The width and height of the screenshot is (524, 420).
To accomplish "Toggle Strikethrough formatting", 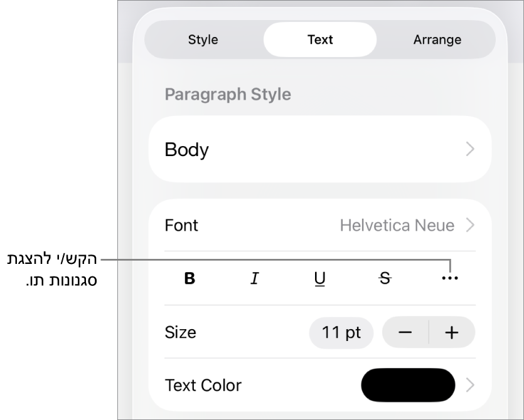I will 385,278.
